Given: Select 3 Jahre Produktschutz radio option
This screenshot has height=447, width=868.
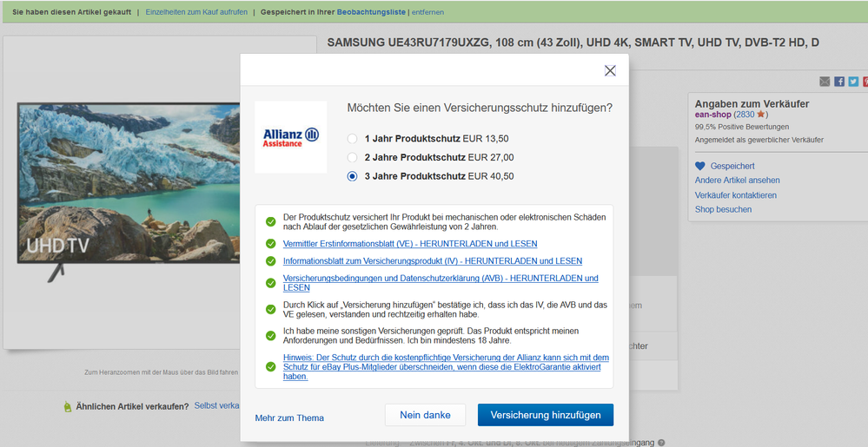Looking at the screenshot, I should 352,176.
